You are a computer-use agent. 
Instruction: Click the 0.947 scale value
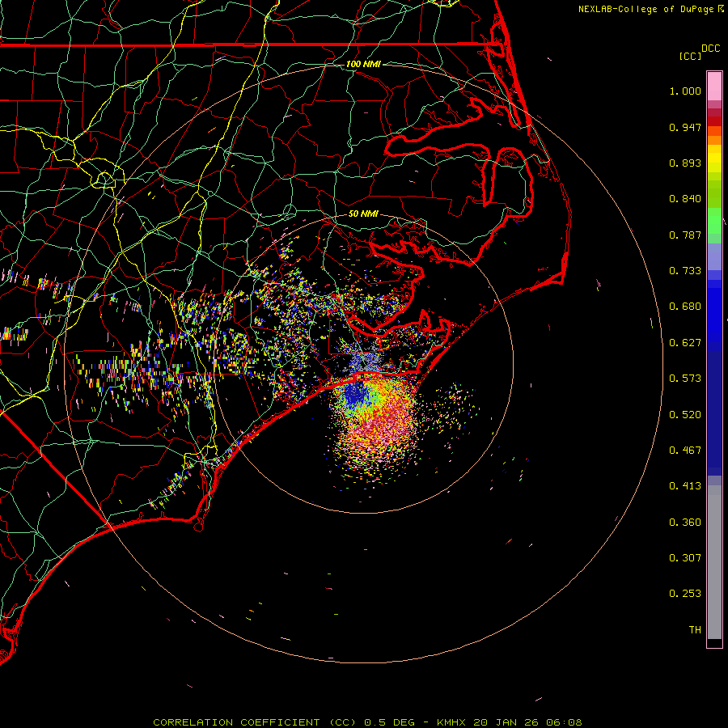pos(685,127)
